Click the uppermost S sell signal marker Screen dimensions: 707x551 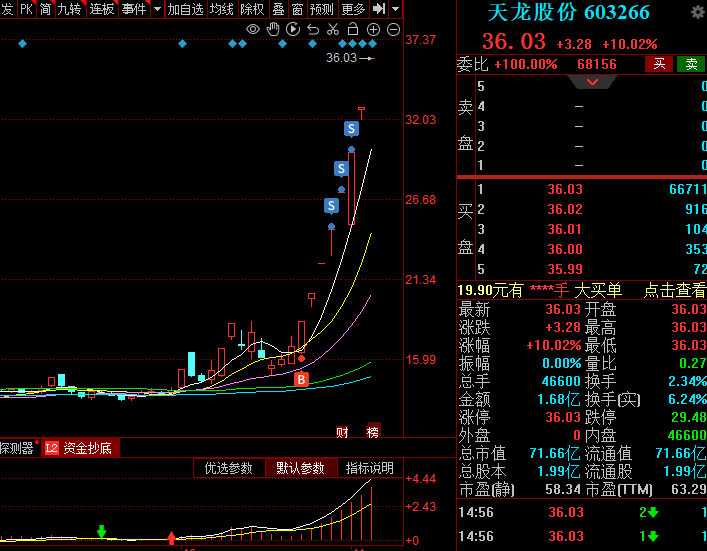tap(351, 129)
